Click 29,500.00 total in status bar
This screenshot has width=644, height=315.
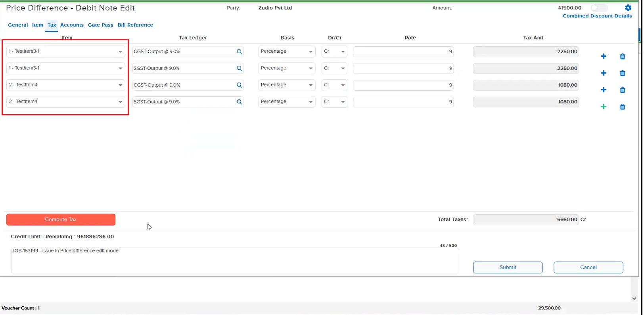(x=549, y=308)
